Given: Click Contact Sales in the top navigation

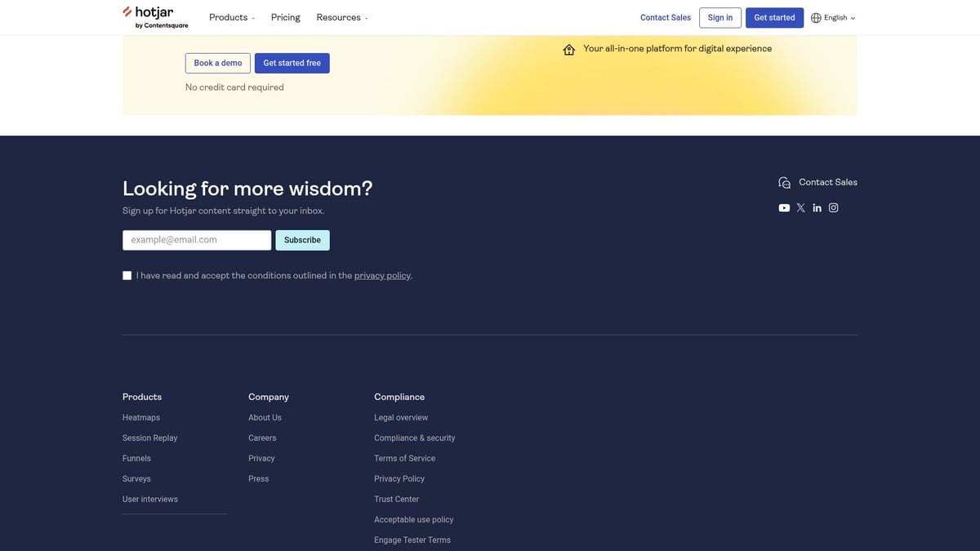Looking at the screenshot, I should point(665,17).
